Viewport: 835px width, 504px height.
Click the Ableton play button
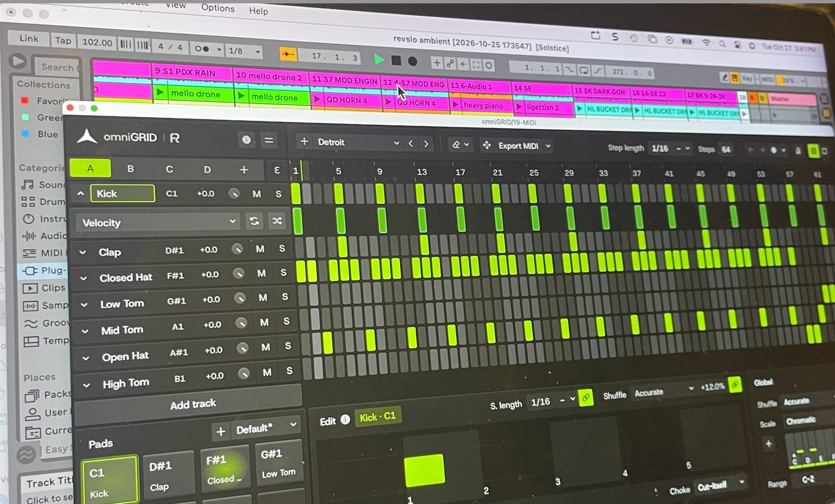pos(379,59)
